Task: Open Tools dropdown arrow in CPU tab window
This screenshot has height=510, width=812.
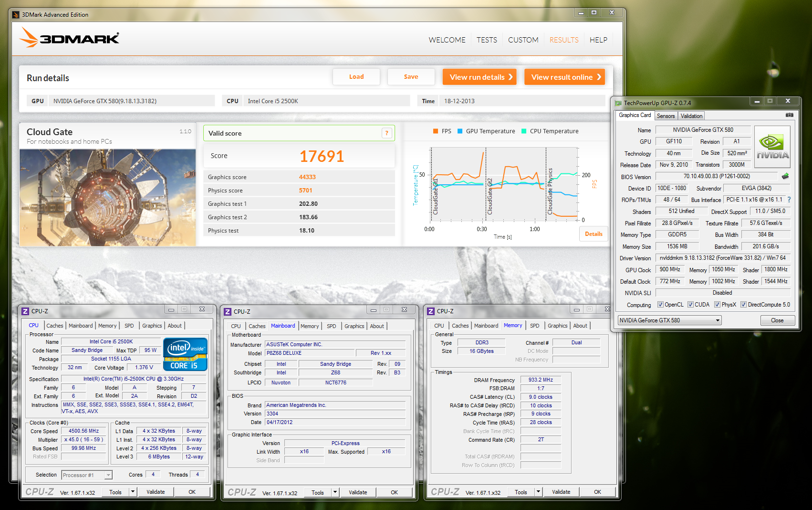Action: pos(133,492)
